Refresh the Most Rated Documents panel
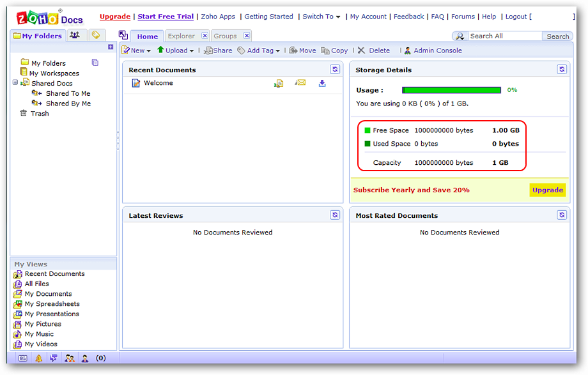This screenshot has width=588, height=375. tap(562, 215)
